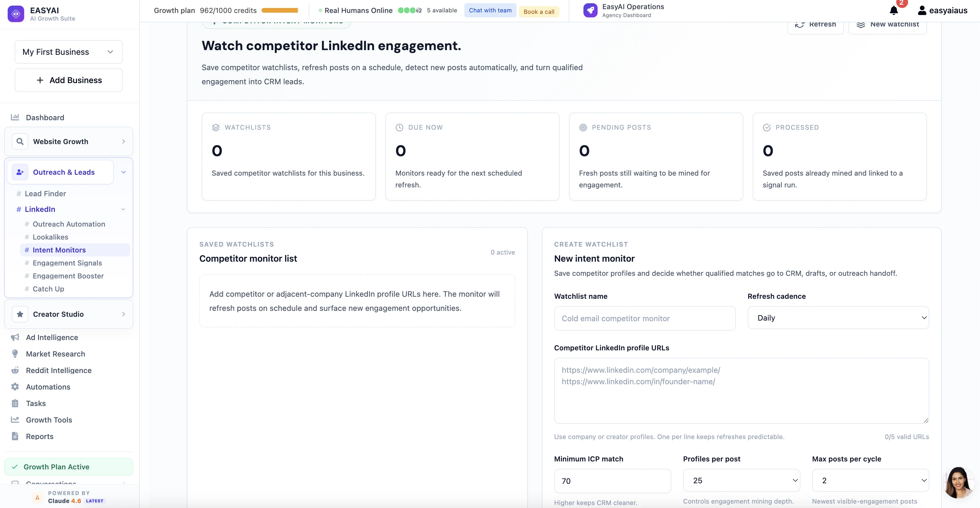Expand the Creator Studio section

124,314
